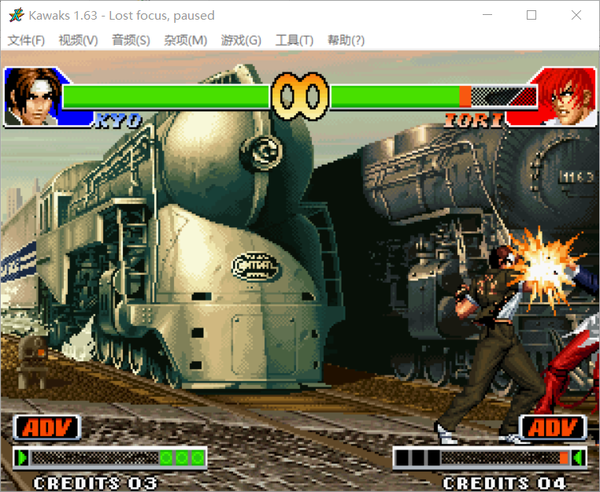Click the left ADV mode badge
The image size is (600, 492).
47,427
